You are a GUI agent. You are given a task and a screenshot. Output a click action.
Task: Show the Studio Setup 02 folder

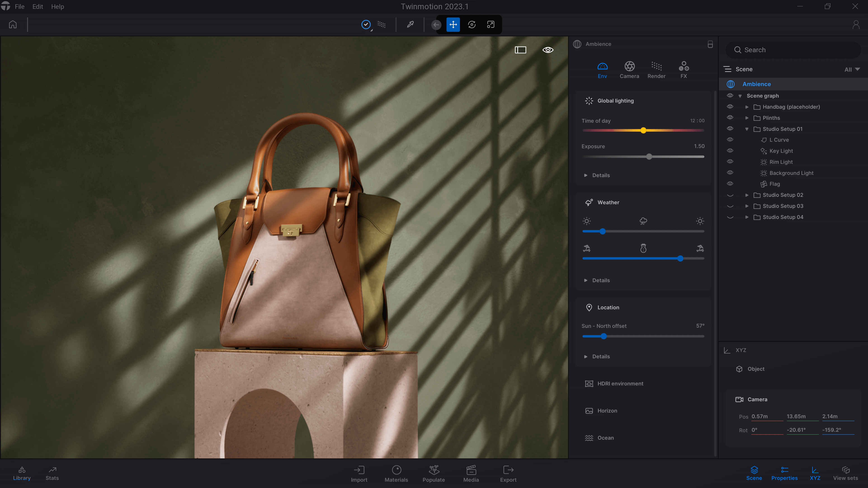pyautogui.click(x=730, y=195)
